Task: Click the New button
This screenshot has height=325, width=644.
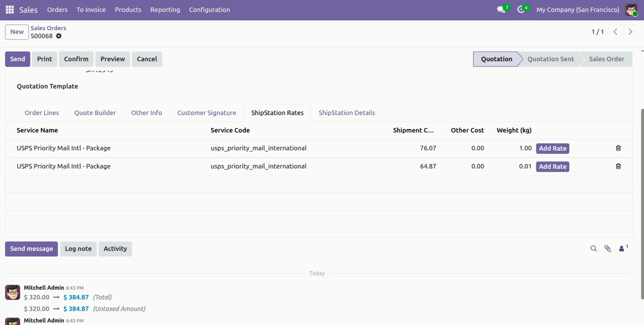Action: [x=17, y=32]
